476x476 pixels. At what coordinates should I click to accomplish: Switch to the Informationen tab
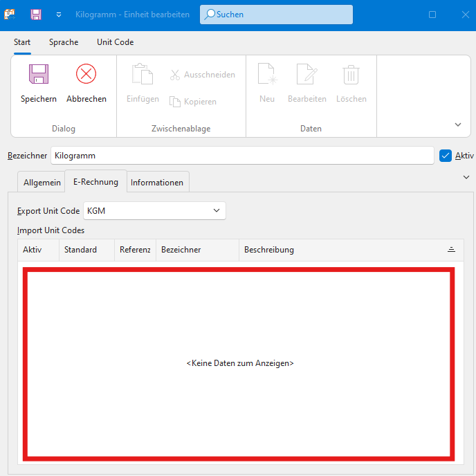point(157,183)
